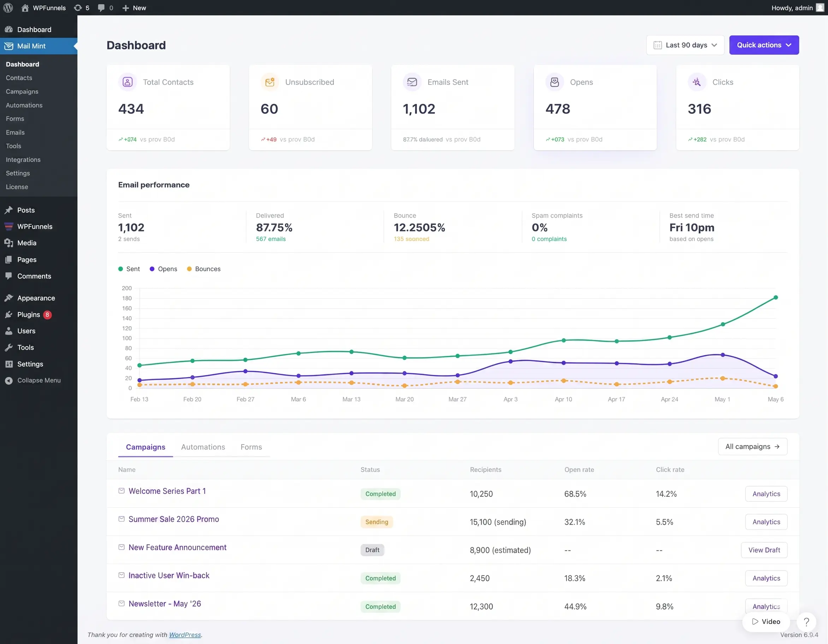The height and width of the screenshot is (644, 828).
Task: Open the comments bubble icon in admin bar
Action: 101,7
